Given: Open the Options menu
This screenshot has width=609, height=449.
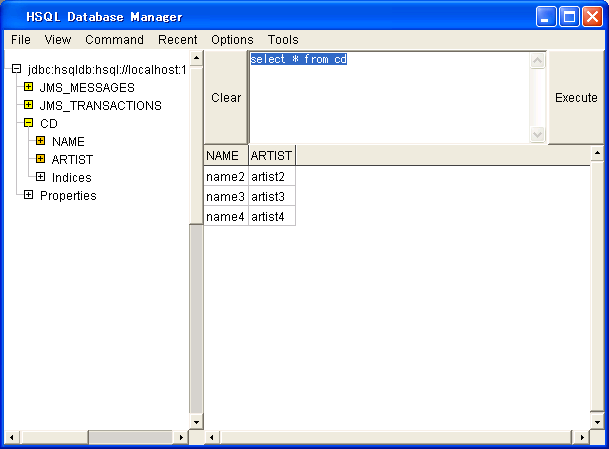Looking at the screenshot, I should [232, 40].
